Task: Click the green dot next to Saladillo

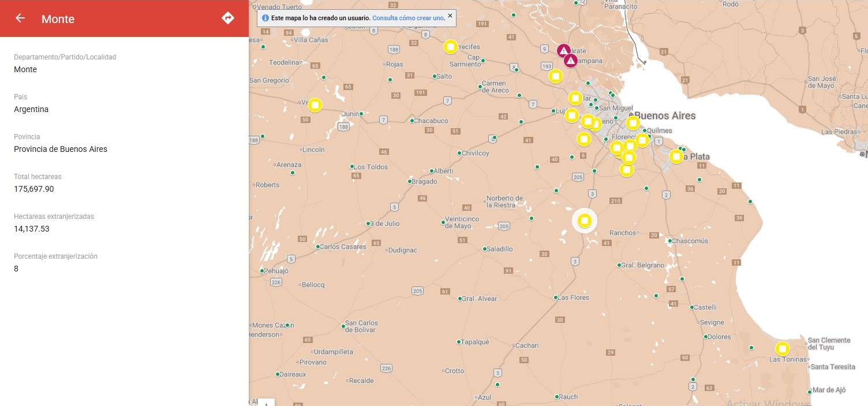Action: (485, 249)
